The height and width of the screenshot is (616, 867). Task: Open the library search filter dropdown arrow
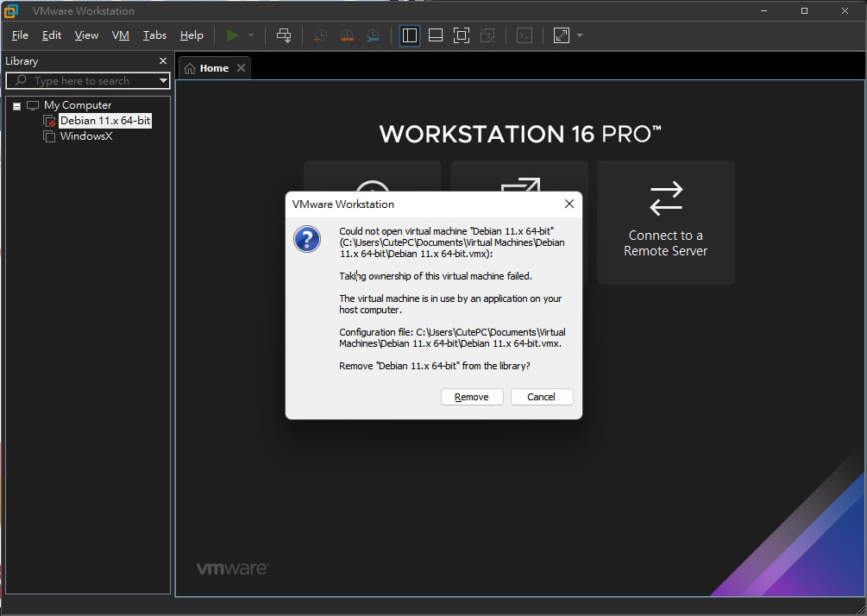click(x=163, y=81)
